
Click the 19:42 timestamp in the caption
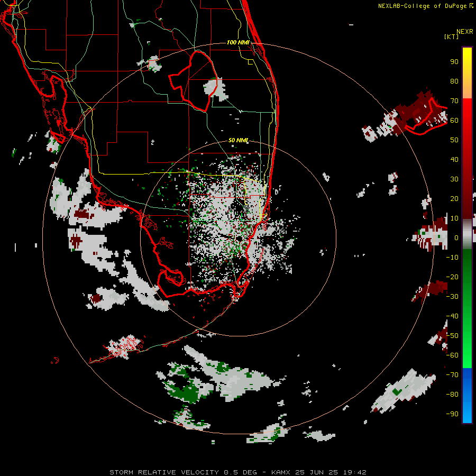click(355, 472)
